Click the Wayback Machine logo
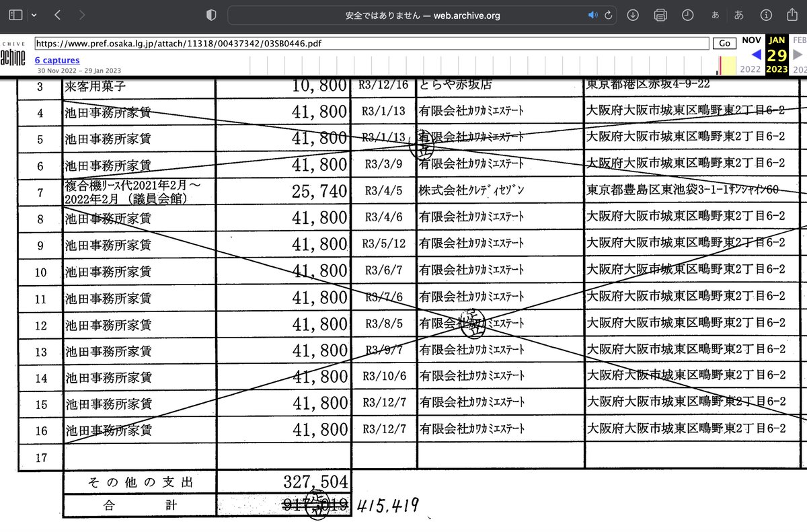Image resolution: width=807 pixels, height=532 pixels. [x=12, y=54]
